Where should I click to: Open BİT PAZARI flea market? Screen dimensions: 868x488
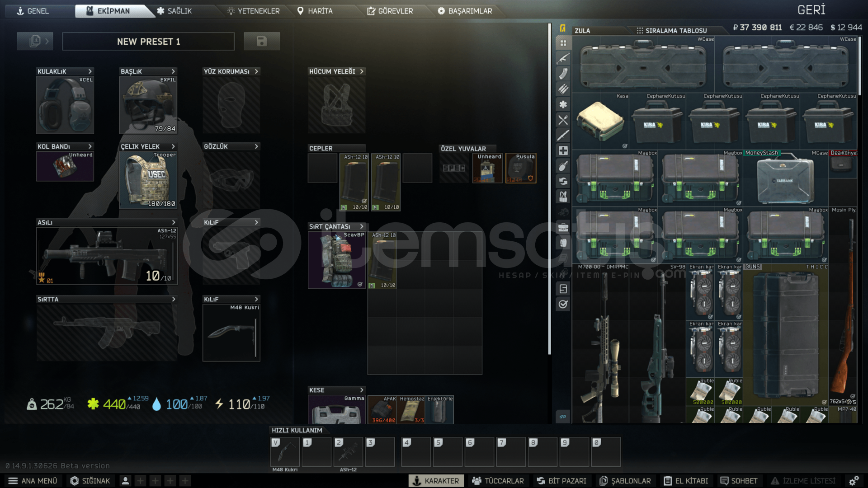[561, 481]
